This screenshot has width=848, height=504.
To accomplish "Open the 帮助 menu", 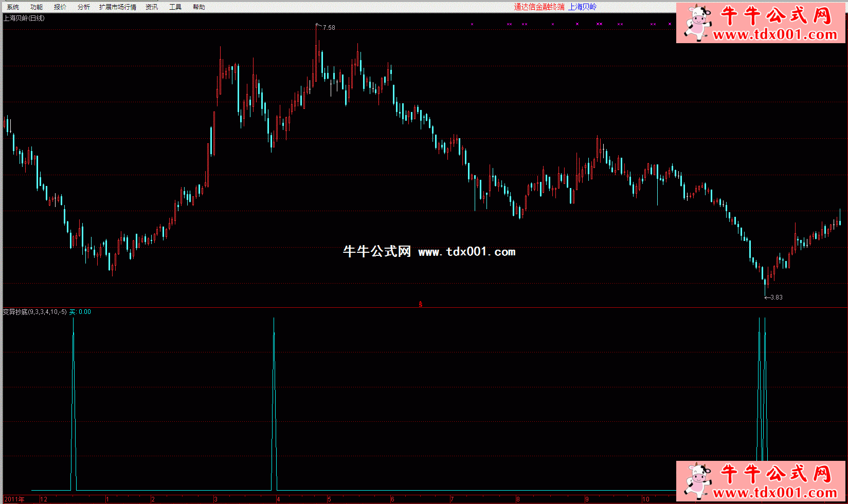I will click(x=199, y=7).
